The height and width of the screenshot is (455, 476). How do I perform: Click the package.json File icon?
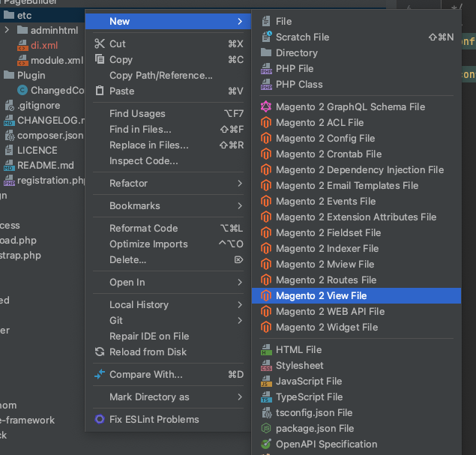266,428
